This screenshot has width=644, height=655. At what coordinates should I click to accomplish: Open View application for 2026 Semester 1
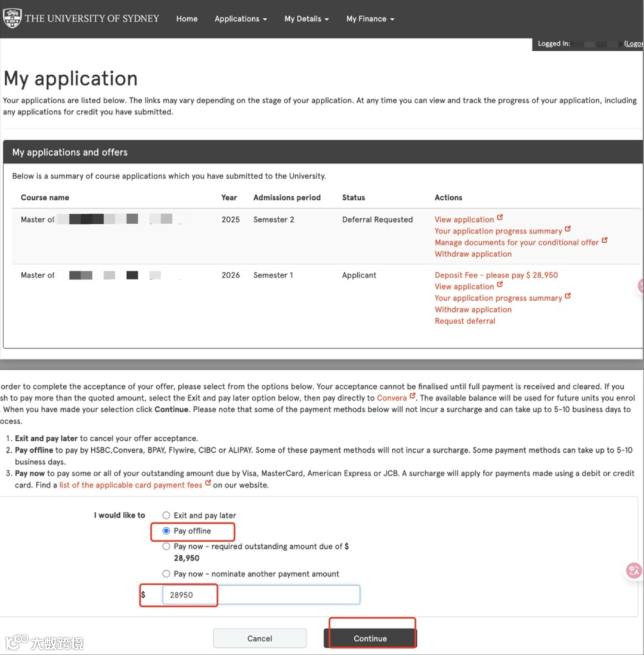tap(464, 286)
